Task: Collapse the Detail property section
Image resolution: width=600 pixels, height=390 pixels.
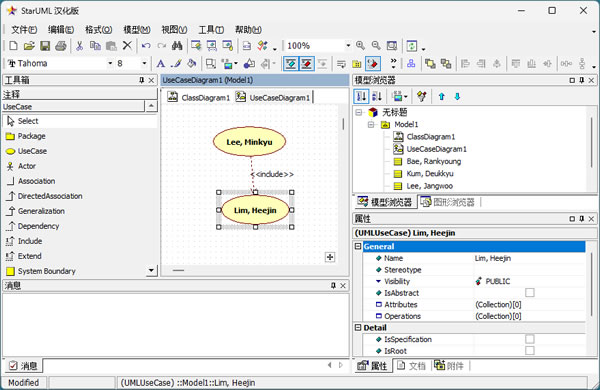Action: pyautogui.click(x=358, y=328)
